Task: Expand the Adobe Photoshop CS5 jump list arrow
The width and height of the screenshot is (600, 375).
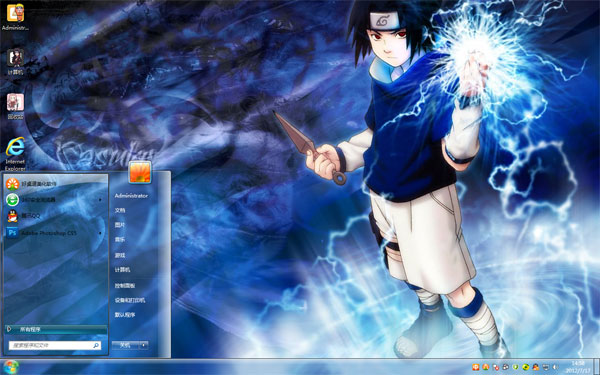Action: (x=100, y=233)
